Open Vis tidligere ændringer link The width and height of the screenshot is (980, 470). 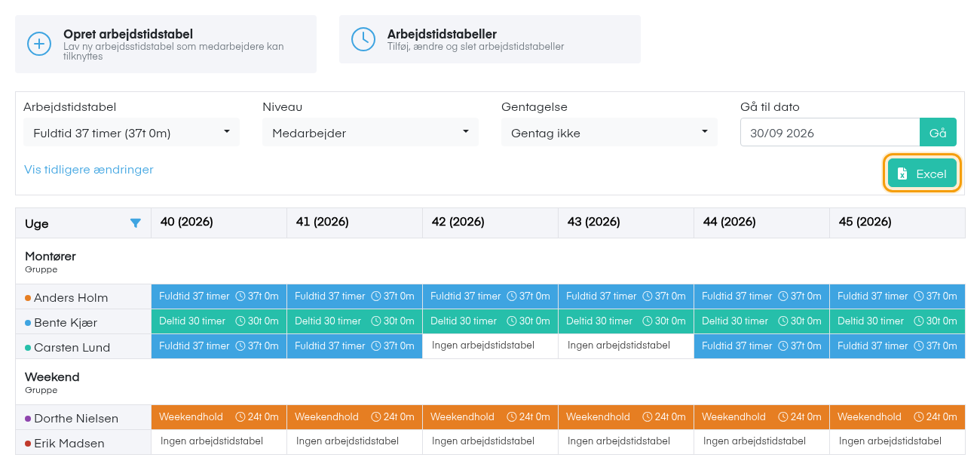[x=89, y=170]
